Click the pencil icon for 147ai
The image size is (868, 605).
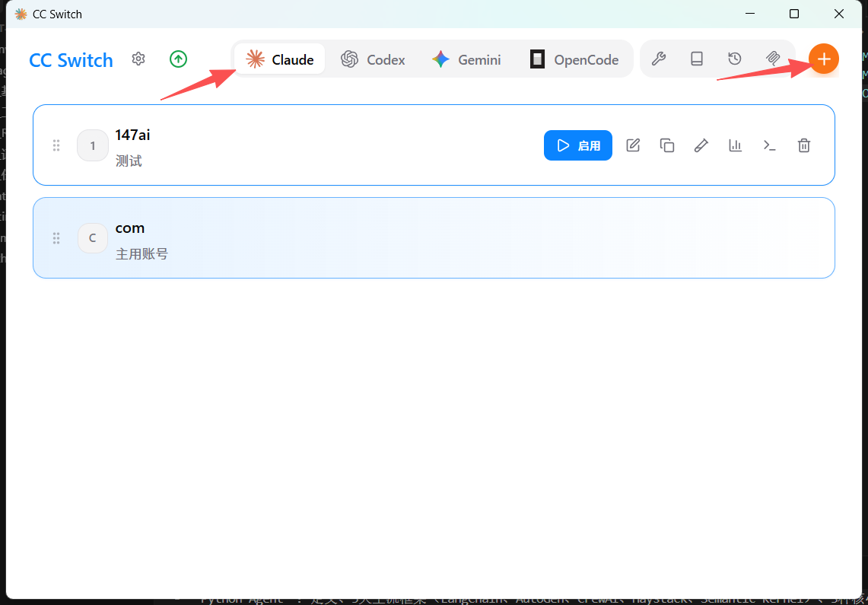pos(701,145)
